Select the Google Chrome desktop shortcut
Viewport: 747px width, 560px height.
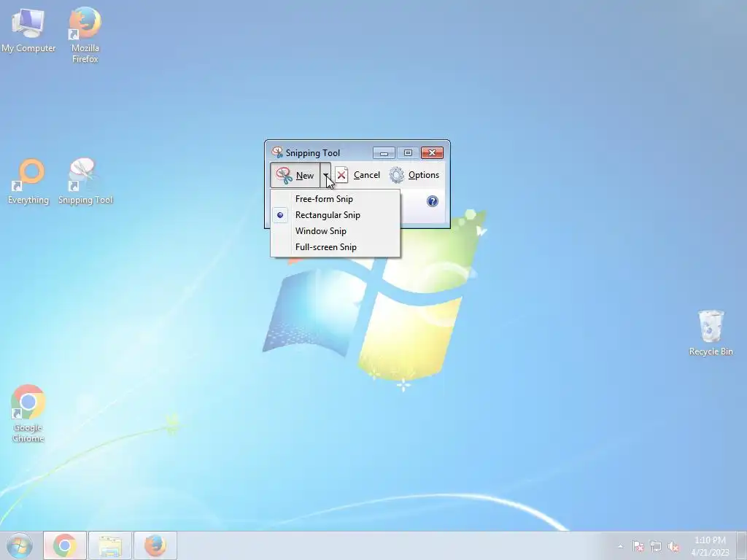[x=28, y=414]
